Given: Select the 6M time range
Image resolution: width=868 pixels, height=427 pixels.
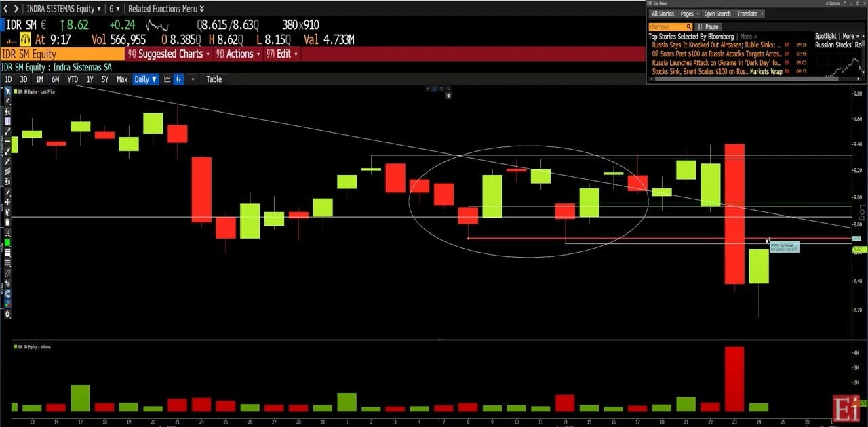Looking at the screenshot, I should tap(55, 79).
